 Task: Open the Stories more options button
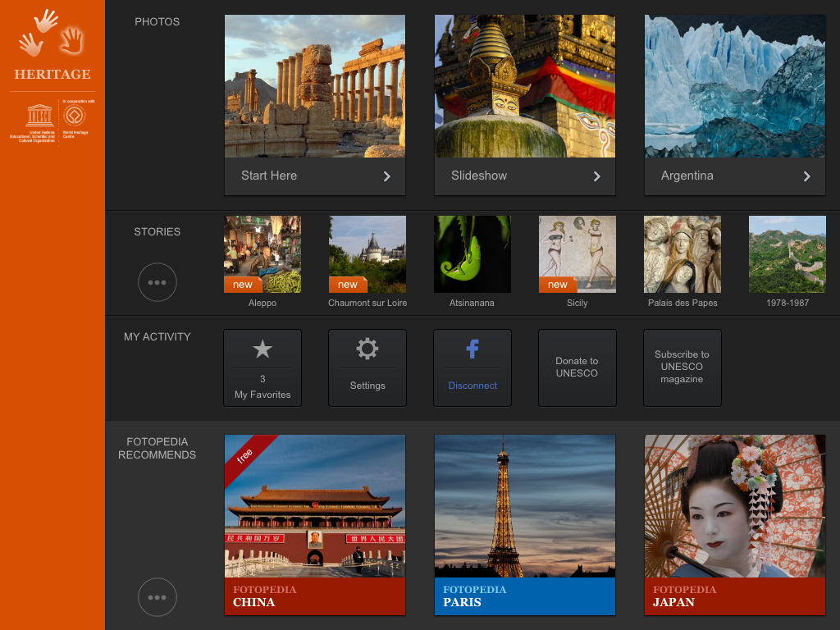tap(157, 282)
